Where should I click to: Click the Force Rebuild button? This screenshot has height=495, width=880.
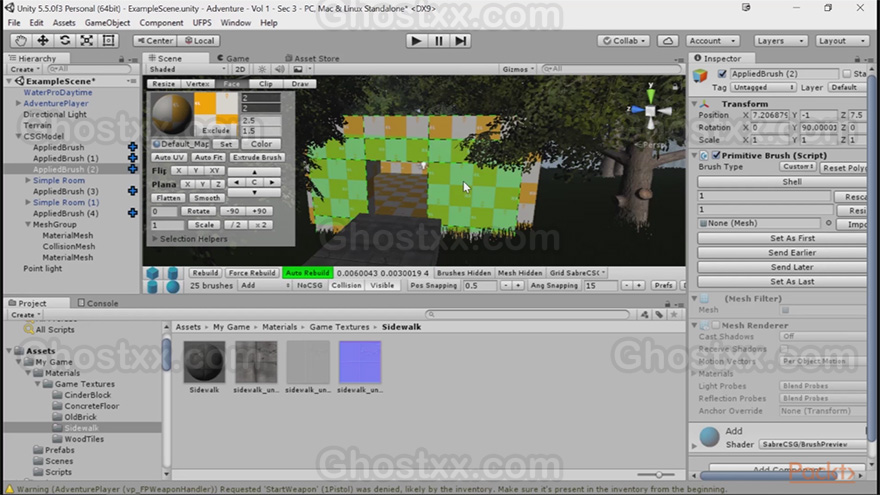[252, 273]
